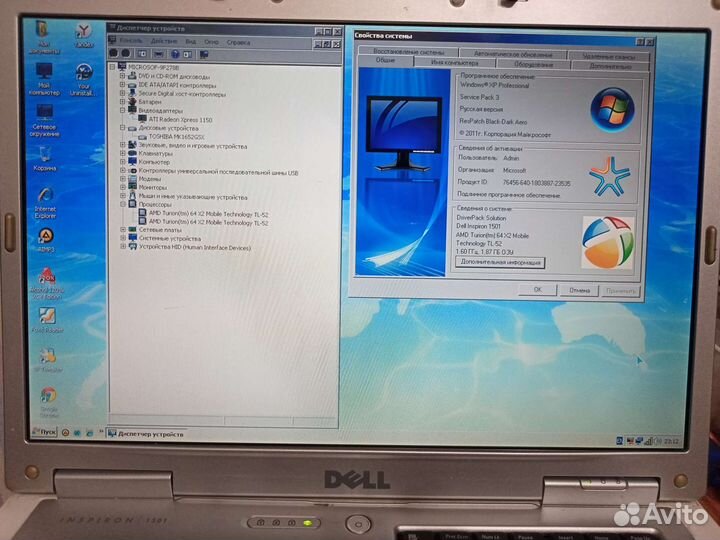This screenshot has height=540, width=720.
Task: Select Мыши и иные указывающие устройства label
Action: click(x=193, y=197)
